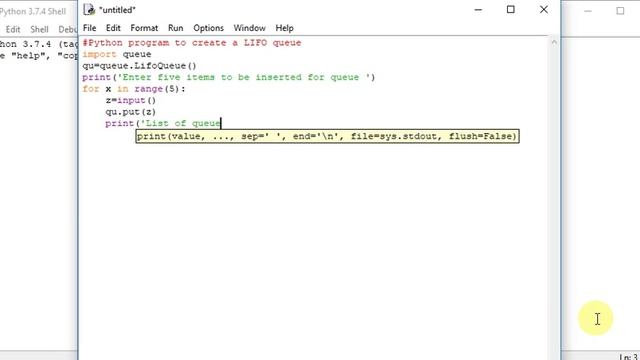The image size is (640, 360).
Task: Click the 'for x in range(5):' line
Action: 134,89
